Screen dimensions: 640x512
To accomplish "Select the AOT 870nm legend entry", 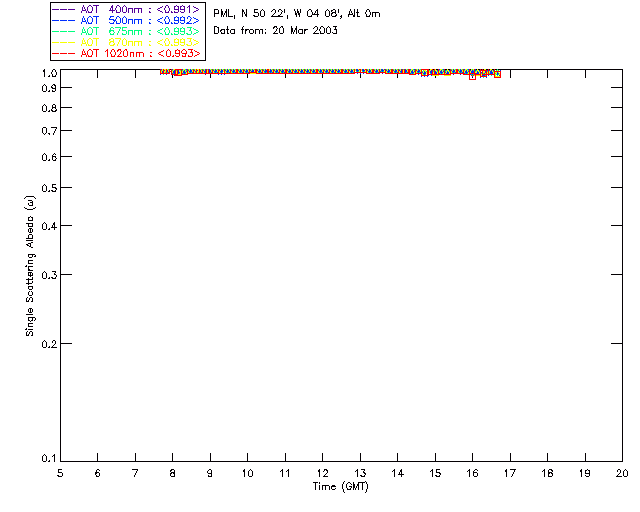I will [x=126, y=42].
